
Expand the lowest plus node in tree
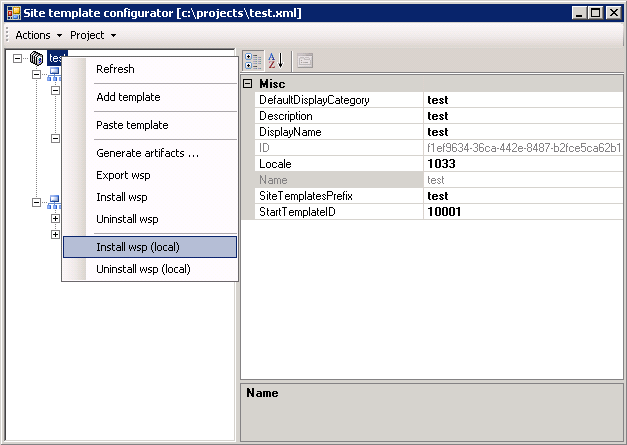pos(56,234)
